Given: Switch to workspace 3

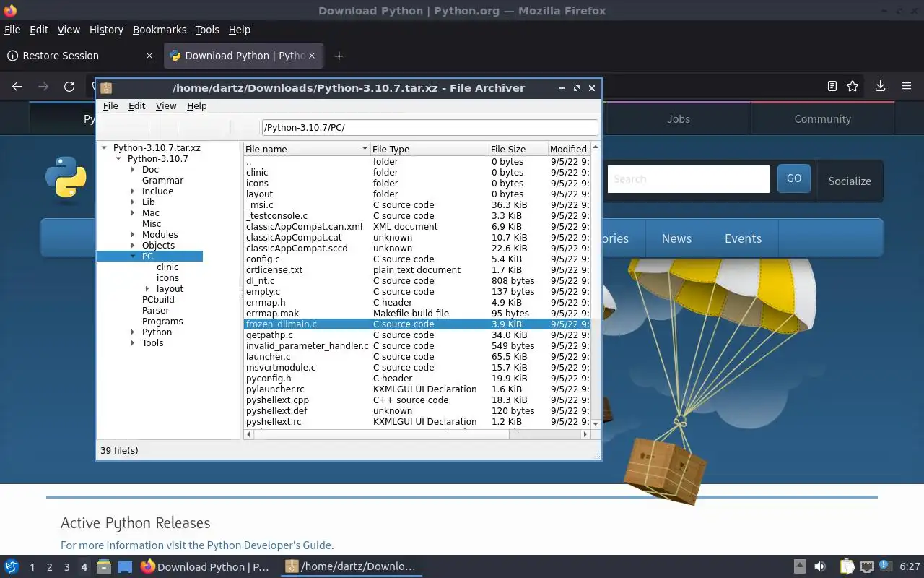Looking at the screenshot, I should pyautogui.click(x=66, y=567).
